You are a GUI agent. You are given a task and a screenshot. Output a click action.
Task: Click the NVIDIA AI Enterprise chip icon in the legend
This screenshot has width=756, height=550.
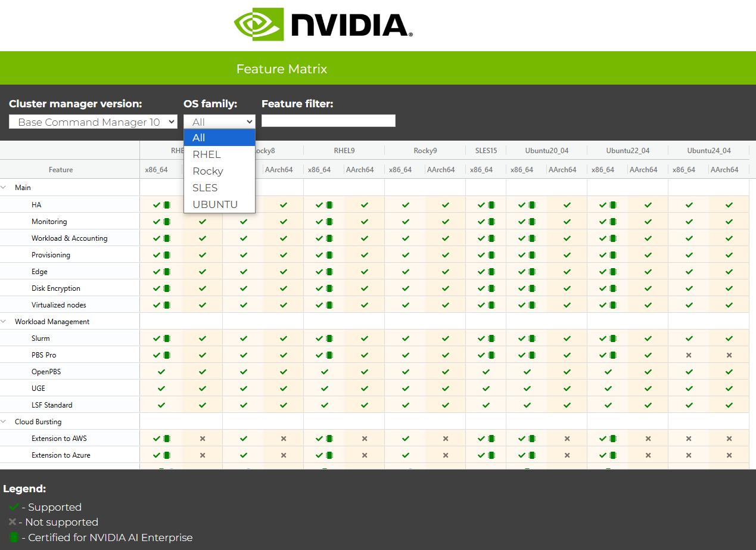point(14,537)
